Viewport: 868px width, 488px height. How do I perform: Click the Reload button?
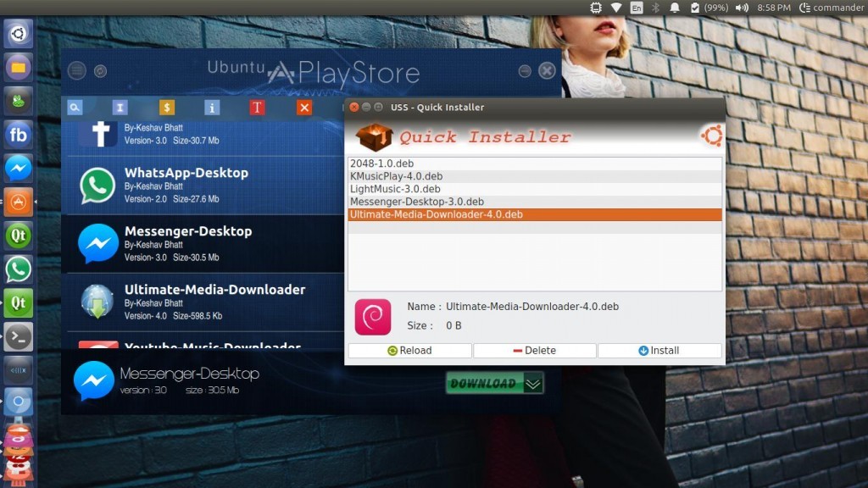click(x=409, y=351)
